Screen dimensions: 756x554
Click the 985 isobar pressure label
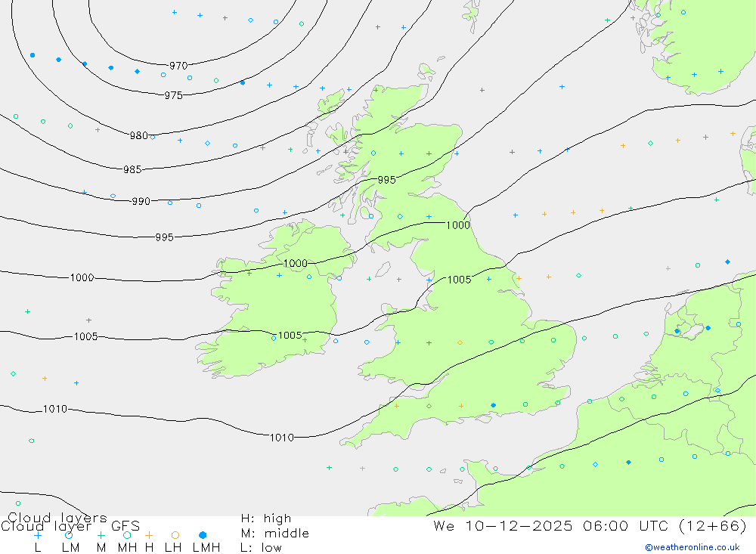point(132,170)
